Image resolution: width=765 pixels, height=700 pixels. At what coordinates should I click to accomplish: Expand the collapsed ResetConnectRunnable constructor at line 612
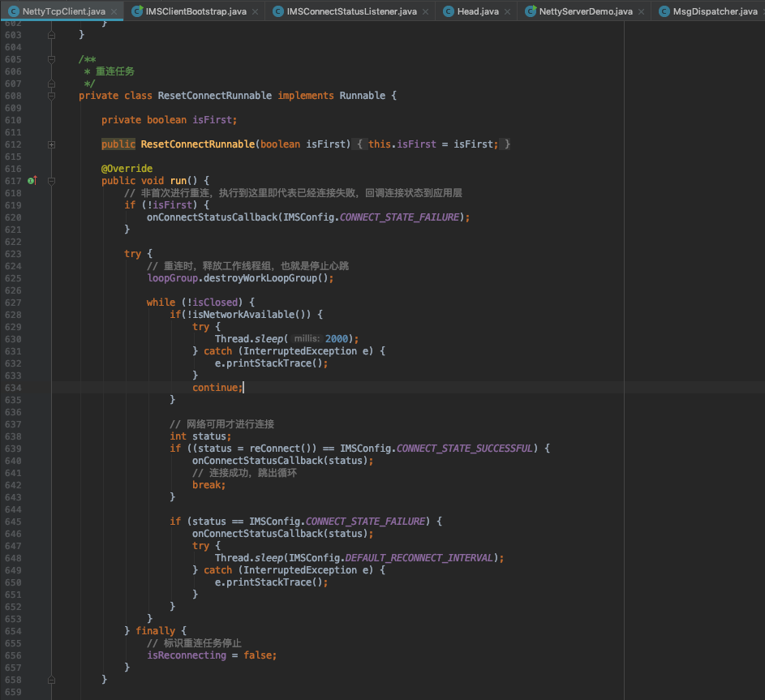pos(51,144)
